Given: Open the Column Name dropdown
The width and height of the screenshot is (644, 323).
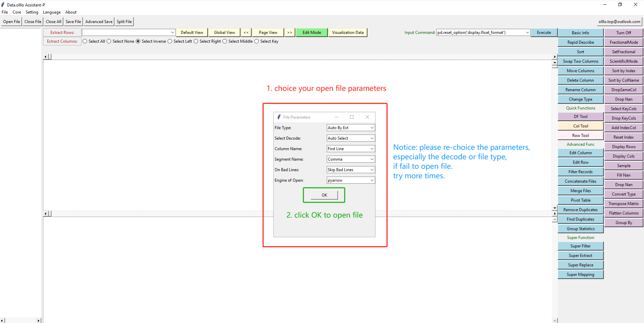Looking at the screenshot, I should (x=372, y=149).
